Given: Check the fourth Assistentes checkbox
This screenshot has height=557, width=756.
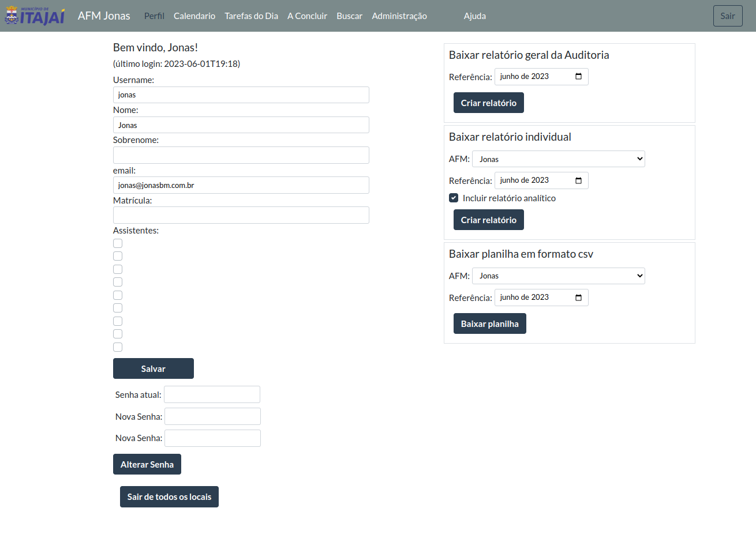Looking at the screenshot, I should coord(118,282).
